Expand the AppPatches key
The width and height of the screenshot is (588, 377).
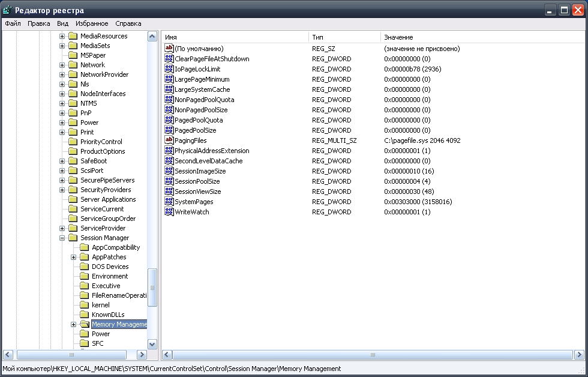coord(73,257)
